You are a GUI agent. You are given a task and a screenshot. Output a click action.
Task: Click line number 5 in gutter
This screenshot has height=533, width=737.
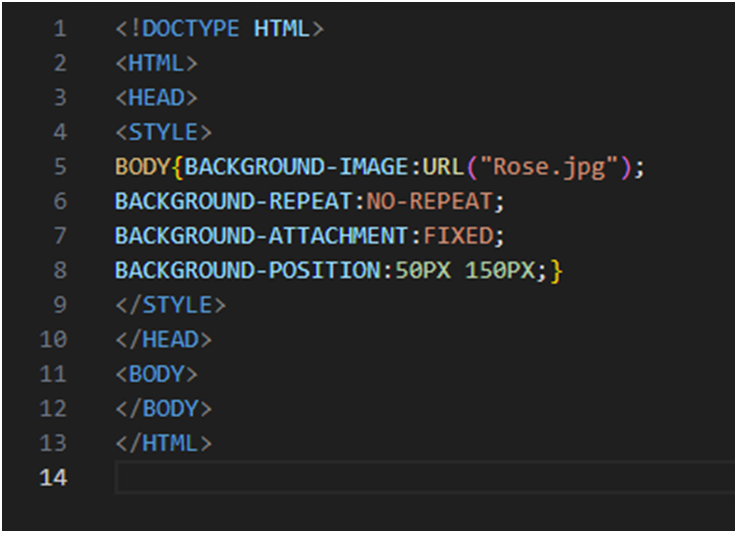(60, 167)
